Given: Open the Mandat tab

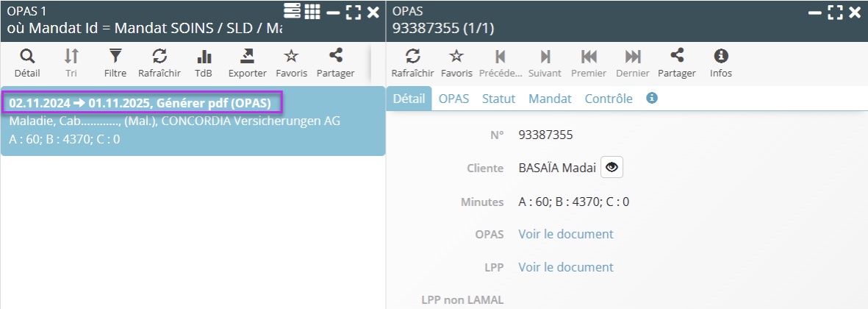Looking at the screenshot, I should [550, 99].
